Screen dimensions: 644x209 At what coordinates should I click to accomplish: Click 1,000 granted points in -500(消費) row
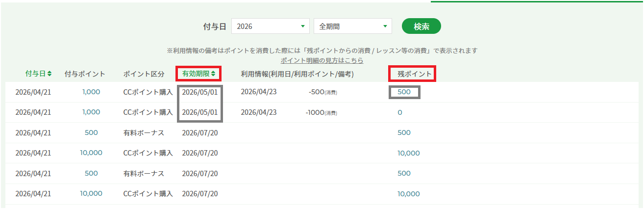point(91,92)
